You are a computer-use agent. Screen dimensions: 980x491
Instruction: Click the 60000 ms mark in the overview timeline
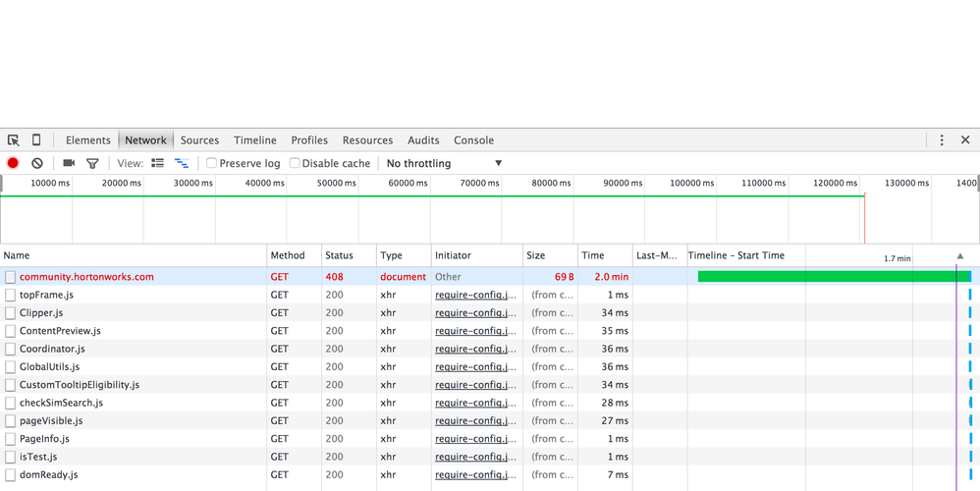408,184
